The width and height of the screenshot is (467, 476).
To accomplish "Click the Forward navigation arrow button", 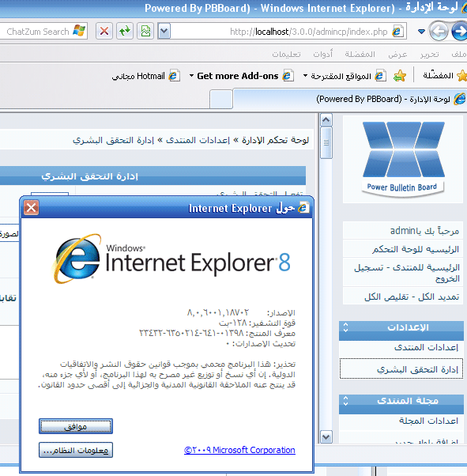I will 459,31.
